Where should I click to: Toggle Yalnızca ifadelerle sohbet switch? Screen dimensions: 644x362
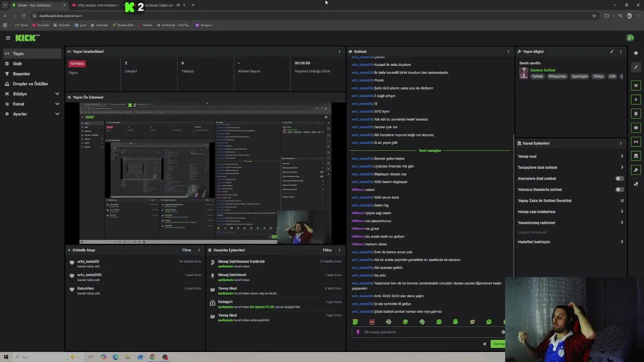(x=619, y=190)
